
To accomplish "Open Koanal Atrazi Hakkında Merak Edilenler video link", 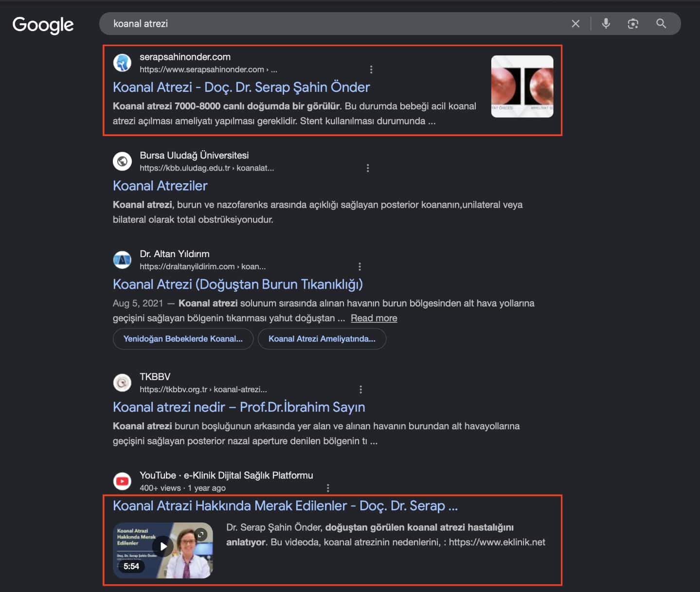I will point(285,506).
